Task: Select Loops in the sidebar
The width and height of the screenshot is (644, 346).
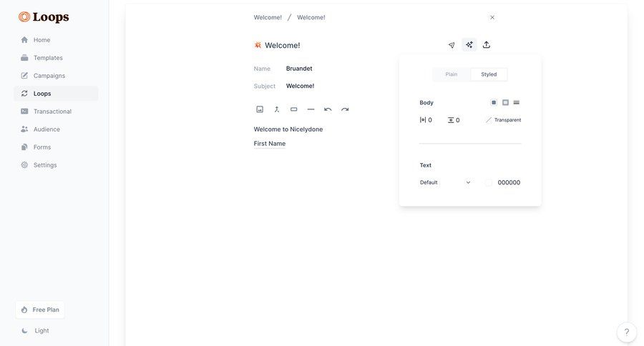Action: 56,94
